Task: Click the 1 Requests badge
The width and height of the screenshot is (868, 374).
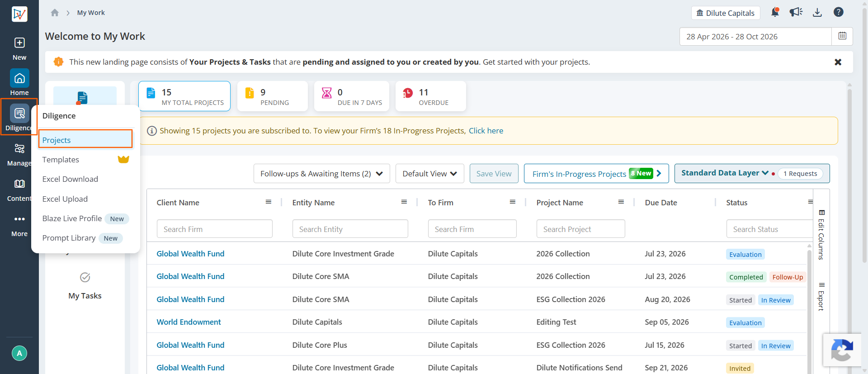Action: (x=800, y=174)
